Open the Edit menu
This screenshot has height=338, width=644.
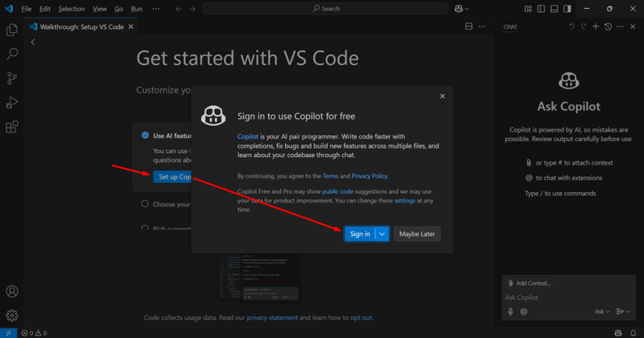tap(45, 9)
